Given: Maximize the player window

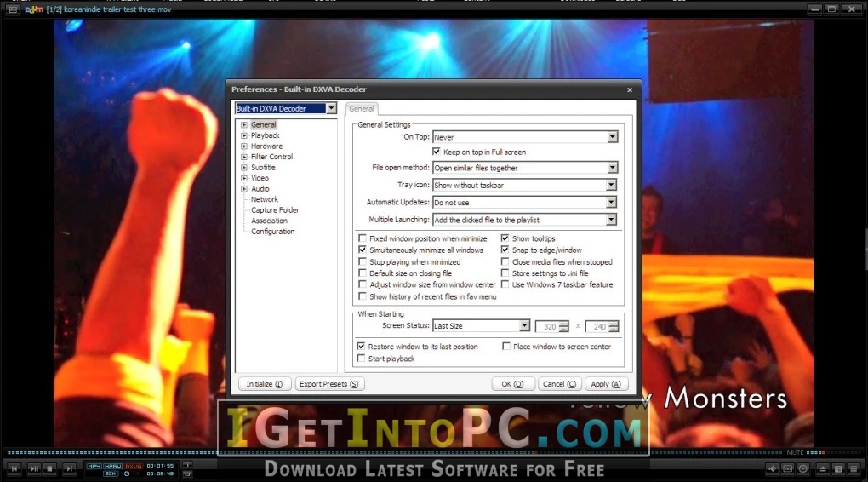Looking at the screenshot, I should (831, 9).
